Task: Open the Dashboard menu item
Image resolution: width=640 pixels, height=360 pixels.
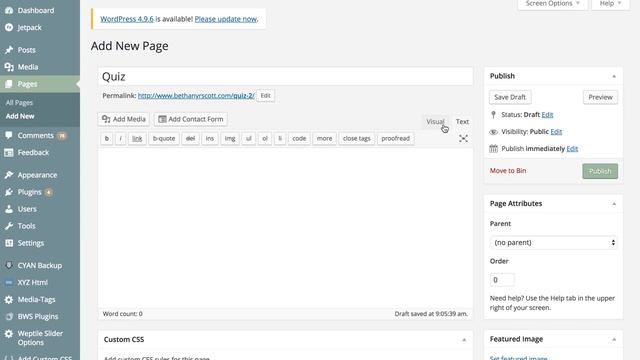Action: click(36, 10)
